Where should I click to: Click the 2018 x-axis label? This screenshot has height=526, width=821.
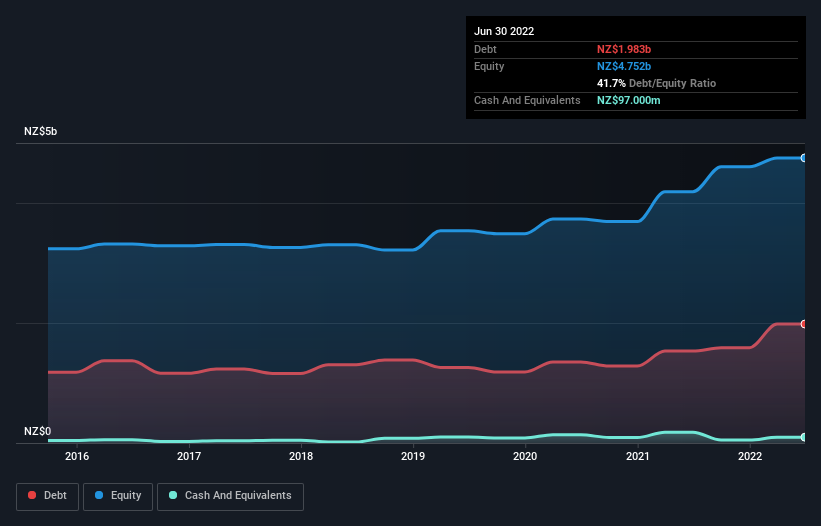point(301,456)
